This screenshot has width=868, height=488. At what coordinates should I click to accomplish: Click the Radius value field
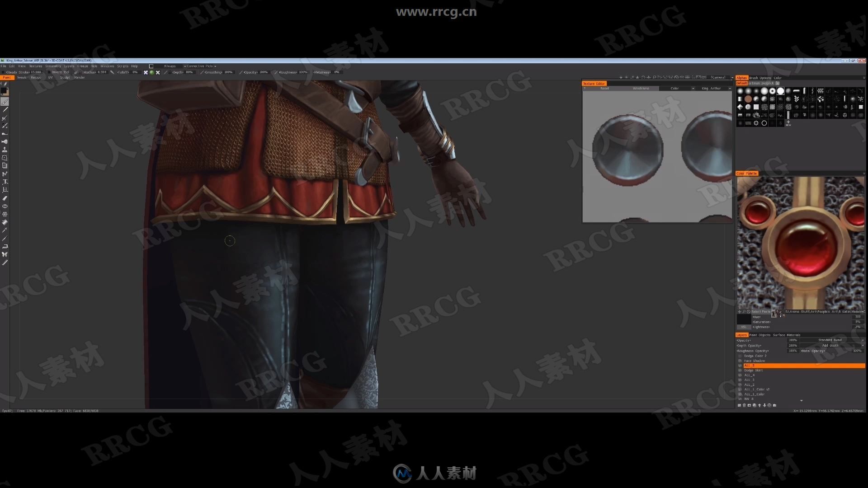102,72
